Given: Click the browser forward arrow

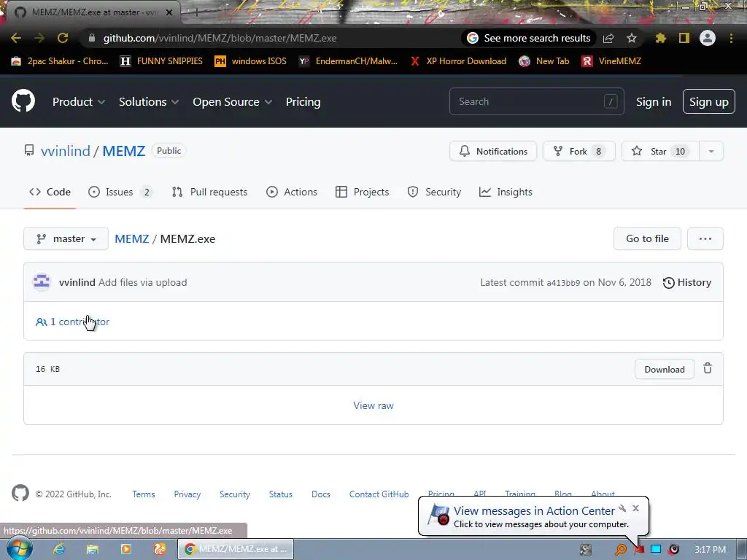Looking at the screenshot, I should pos(39,38).
